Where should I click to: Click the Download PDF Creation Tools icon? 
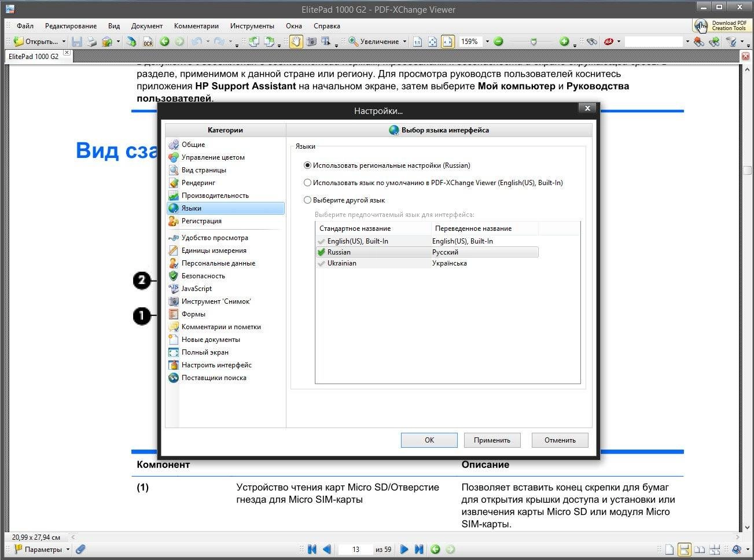pyautogui.click(x=722, y=25)
